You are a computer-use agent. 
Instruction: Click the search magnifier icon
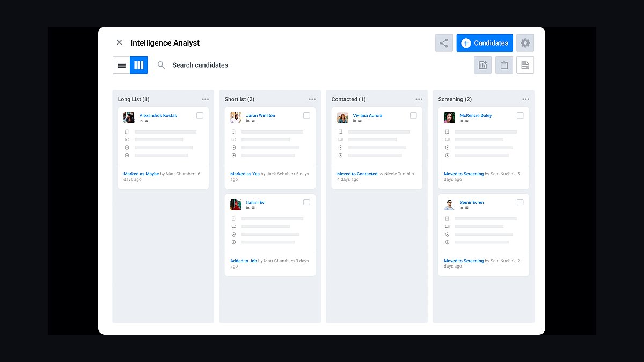click(x=161, y=65)
